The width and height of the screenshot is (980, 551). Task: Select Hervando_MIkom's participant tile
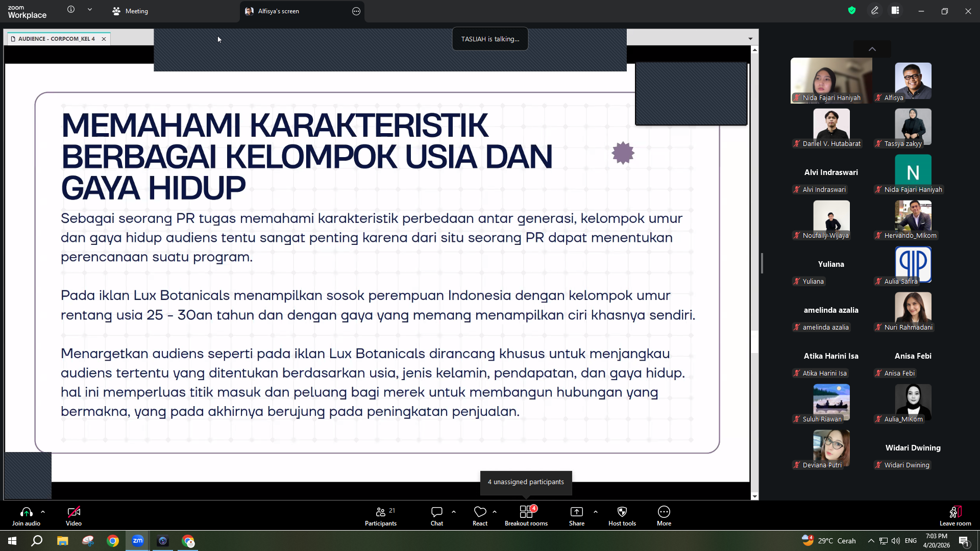coord(913,218)
